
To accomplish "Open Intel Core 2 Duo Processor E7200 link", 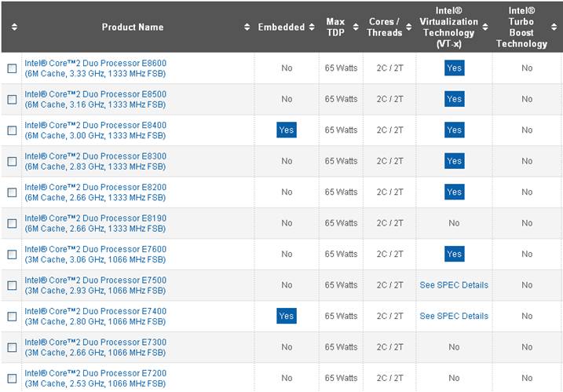I will 96,379.
